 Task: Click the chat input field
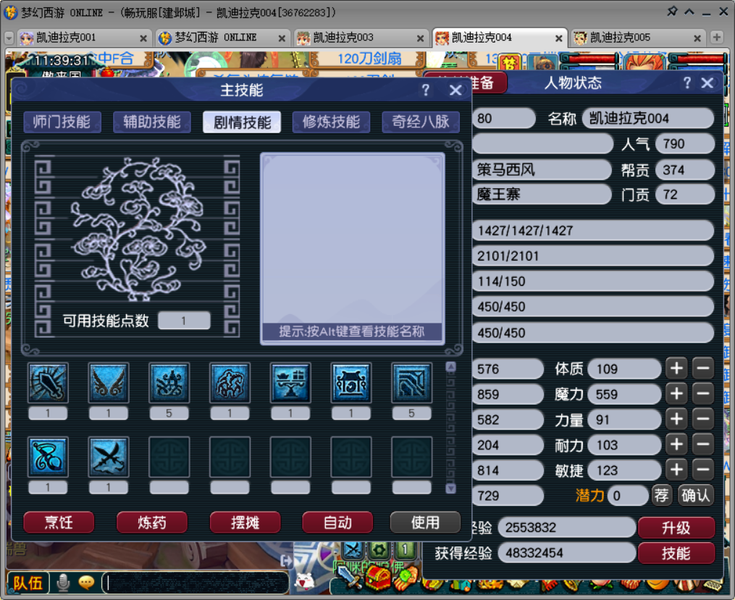pyautogui.click(x=195, y=583)
